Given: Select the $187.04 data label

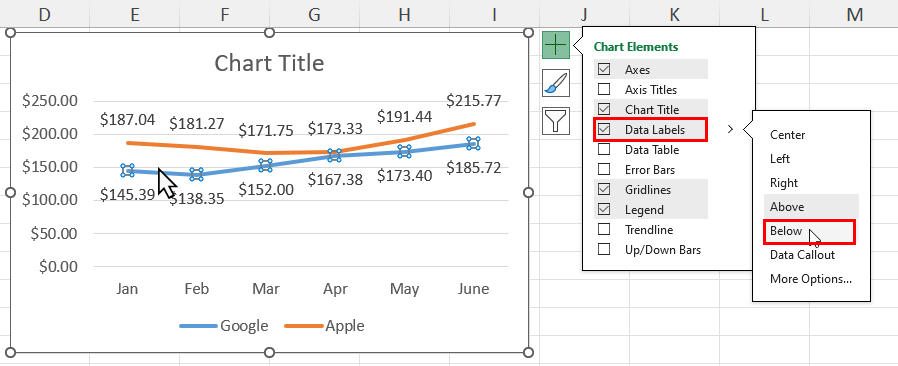Looking at the screenshot, I should pyautogui.click(x=127, y=120).
